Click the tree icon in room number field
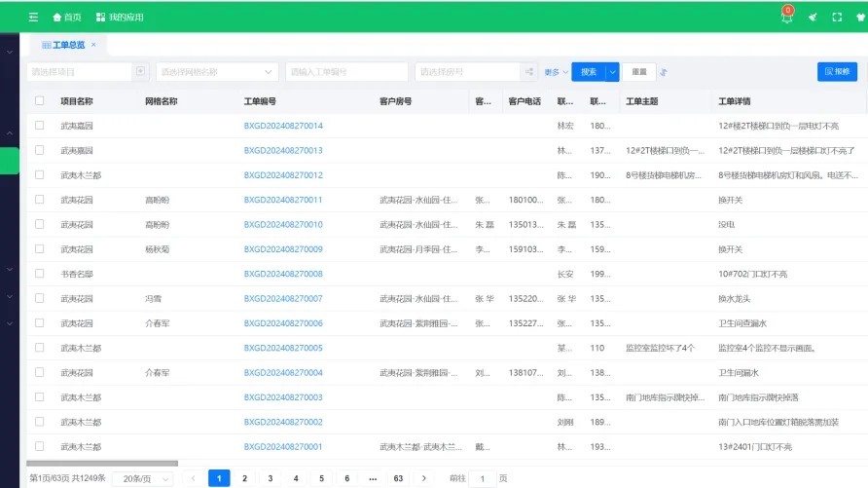Image resolution: width=868 pixels, height=488 pixels. tap(529, 71)
